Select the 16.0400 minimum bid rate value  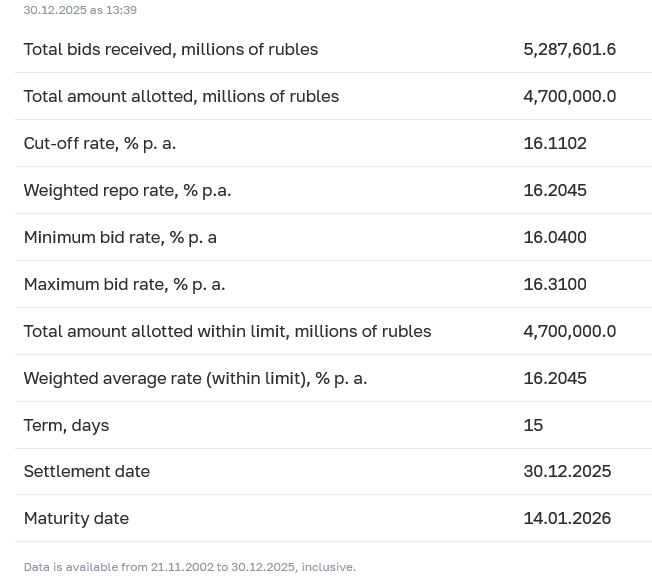554,237
